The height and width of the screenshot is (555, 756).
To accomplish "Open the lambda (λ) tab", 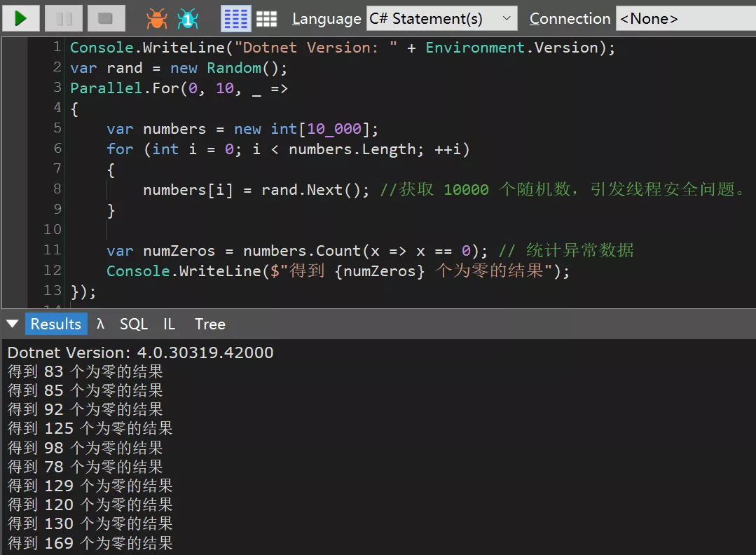I will point(101,324).
